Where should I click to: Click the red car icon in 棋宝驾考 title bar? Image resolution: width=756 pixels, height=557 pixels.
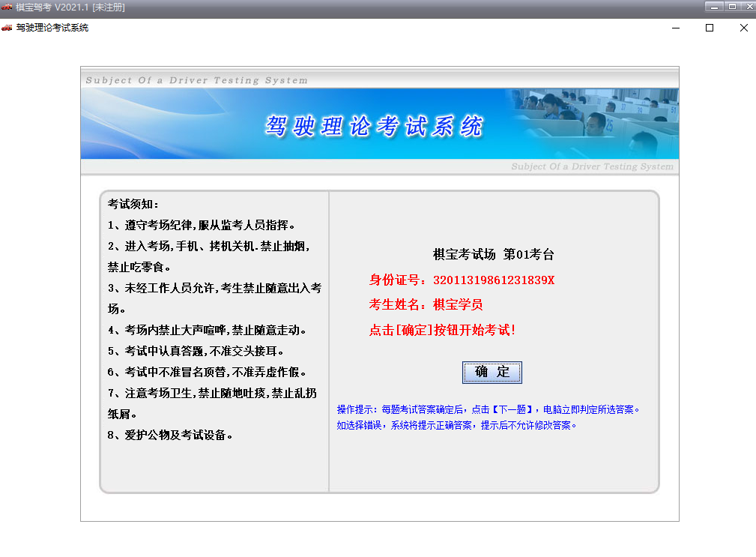tap(7, 7)
